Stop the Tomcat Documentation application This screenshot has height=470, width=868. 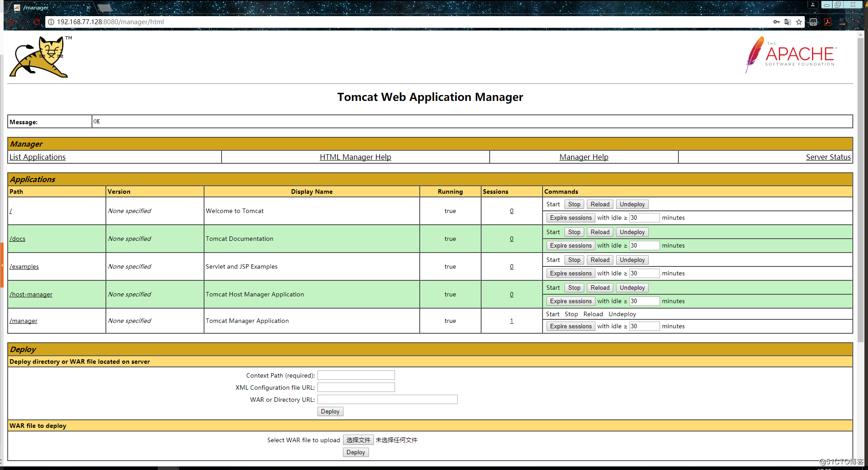click(574, 232)
